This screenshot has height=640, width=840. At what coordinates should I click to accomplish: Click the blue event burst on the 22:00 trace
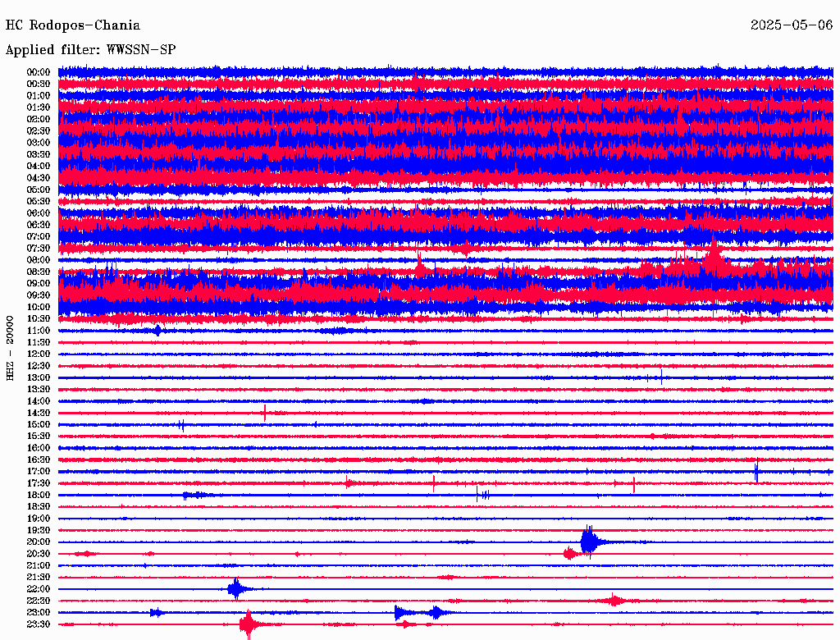[235, 589]
